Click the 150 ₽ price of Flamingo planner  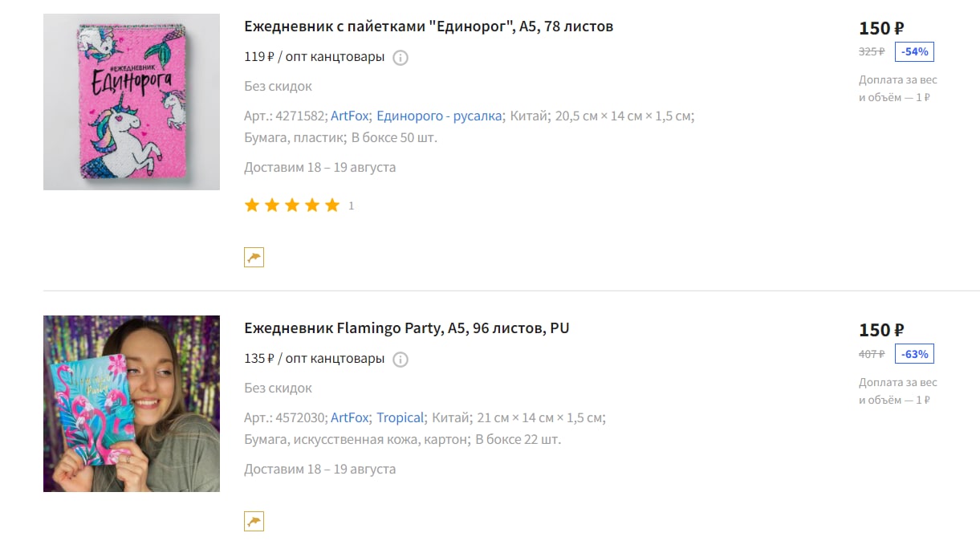(x=881, y=330)
